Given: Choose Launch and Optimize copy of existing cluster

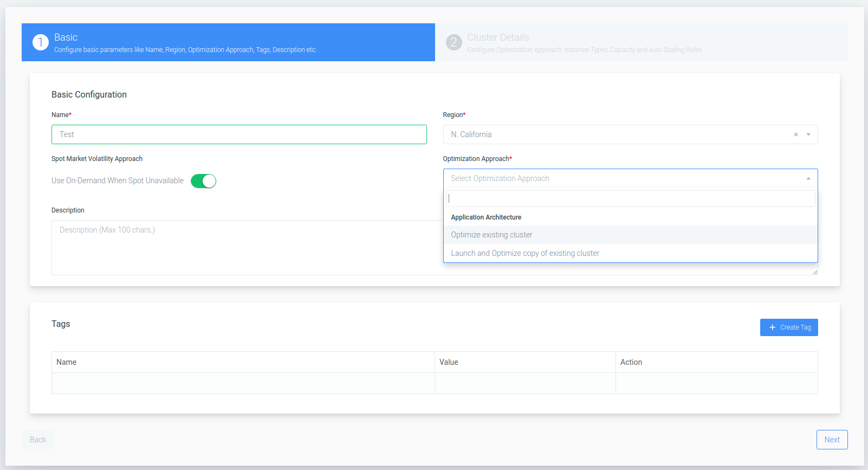Looking at the screenshot, I should point(630,253).
